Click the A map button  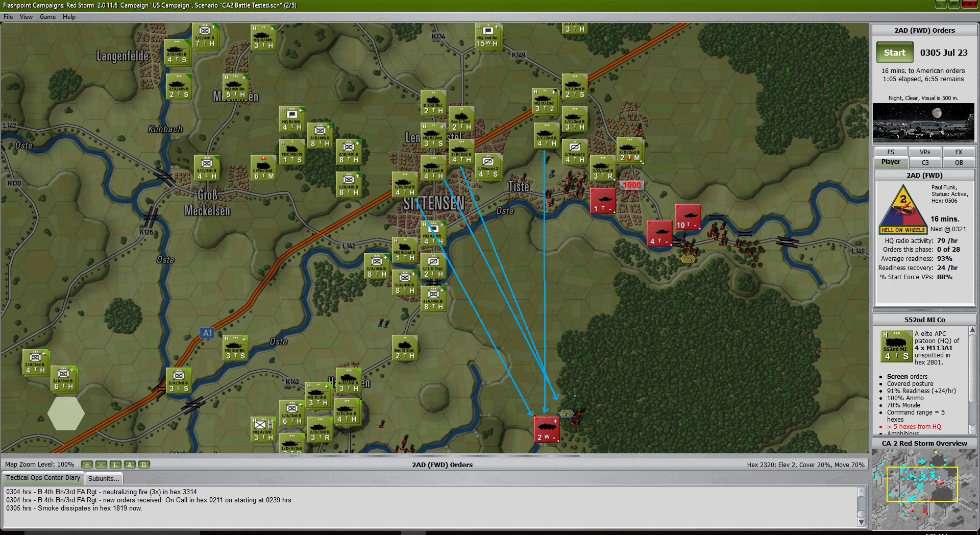coord(130,465)
